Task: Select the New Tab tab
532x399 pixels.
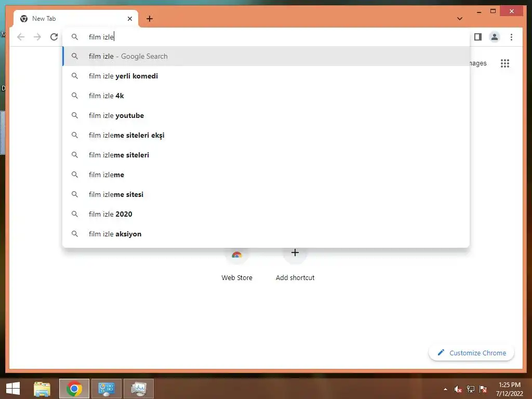Action: [76, 19]
